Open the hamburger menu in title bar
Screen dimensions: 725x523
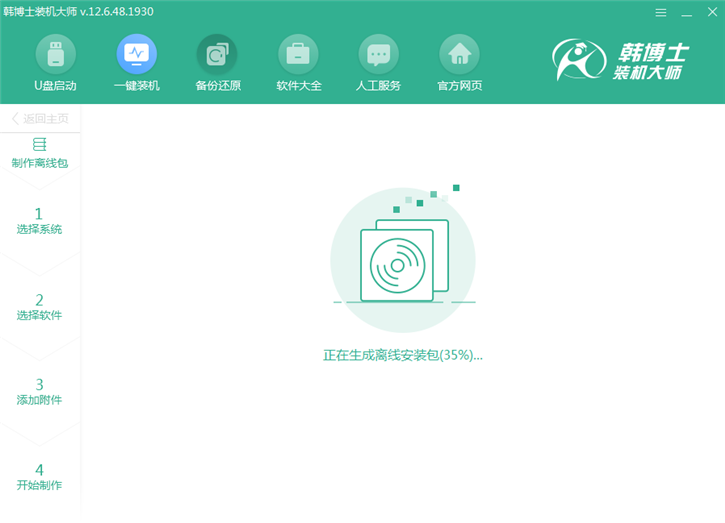(661, 12)
